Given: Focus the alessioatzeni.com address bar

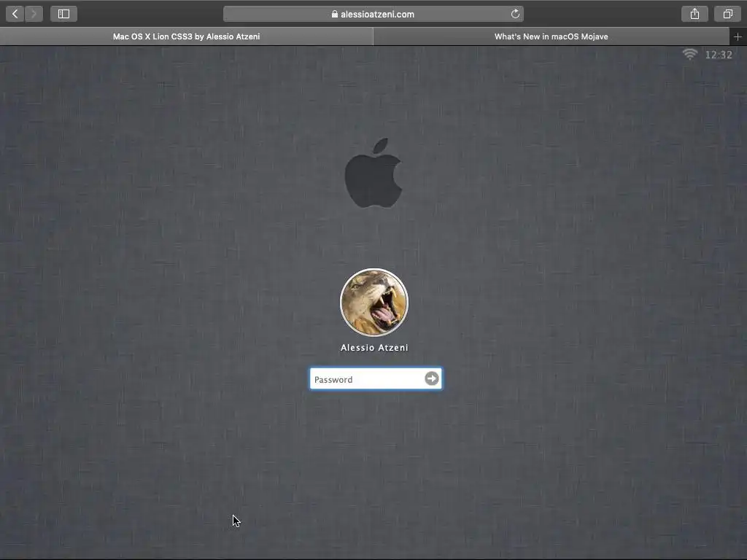Looking at the screenshot, I should pyautogui.click(x=373, y=14).
